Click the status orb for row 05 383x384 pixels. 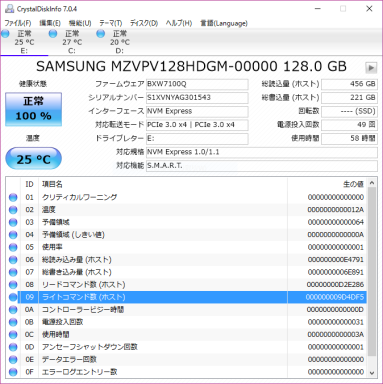pos(13,247)
